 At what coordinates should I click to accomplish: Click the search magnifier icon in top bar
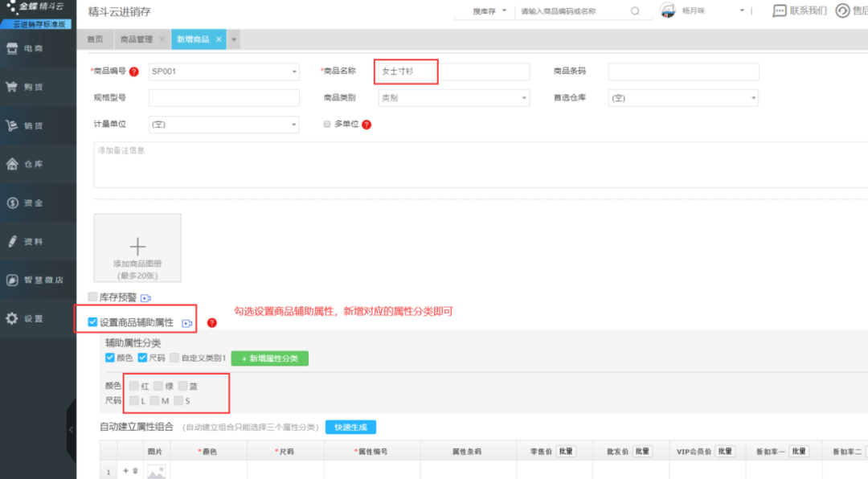pos(635,11)
